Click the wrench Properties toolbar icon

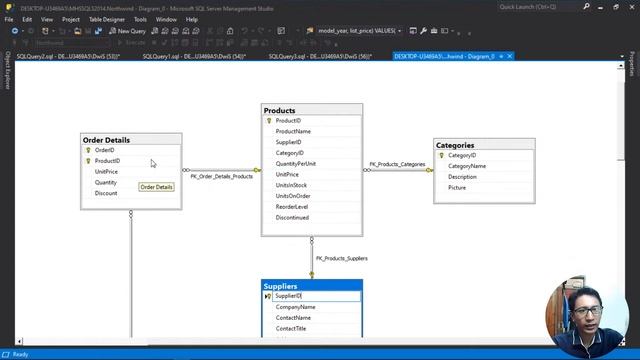pos(424,31)
